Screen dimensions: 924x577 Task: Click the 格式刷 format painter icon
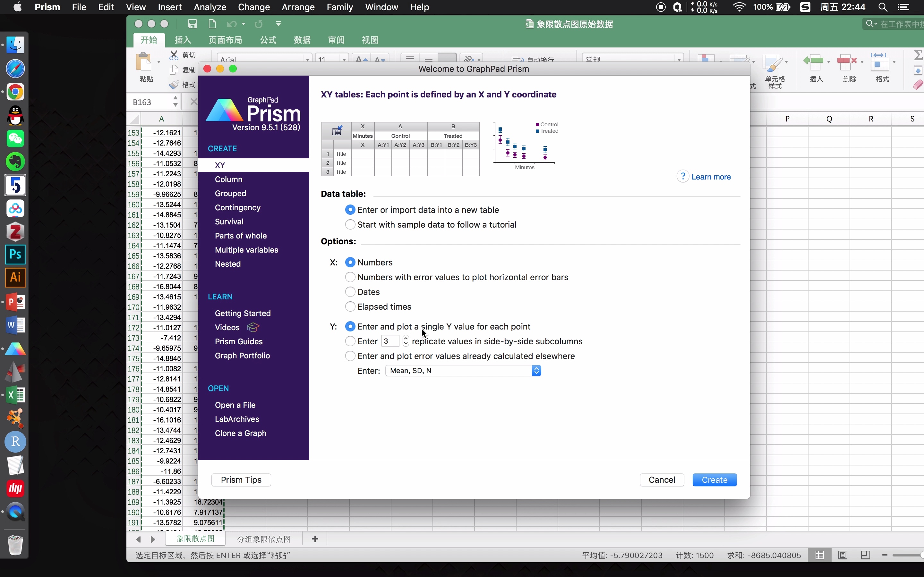tap(174, 84)
